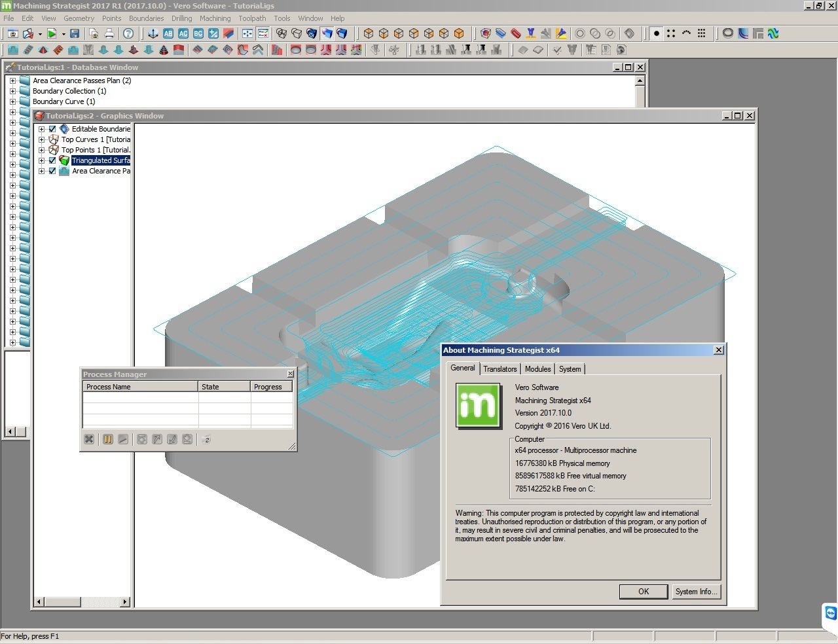The height and width of the screenshot is (644, 838).
Task: Open the Window menu
Action: [310, 18]
